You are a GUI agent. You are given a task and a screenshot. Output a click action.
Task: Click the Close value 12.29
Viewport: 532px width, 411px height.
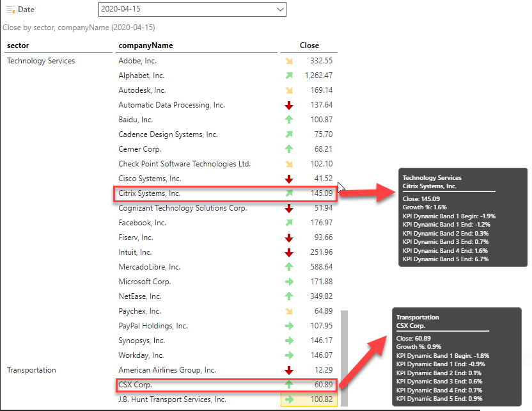tap(324, 370)
